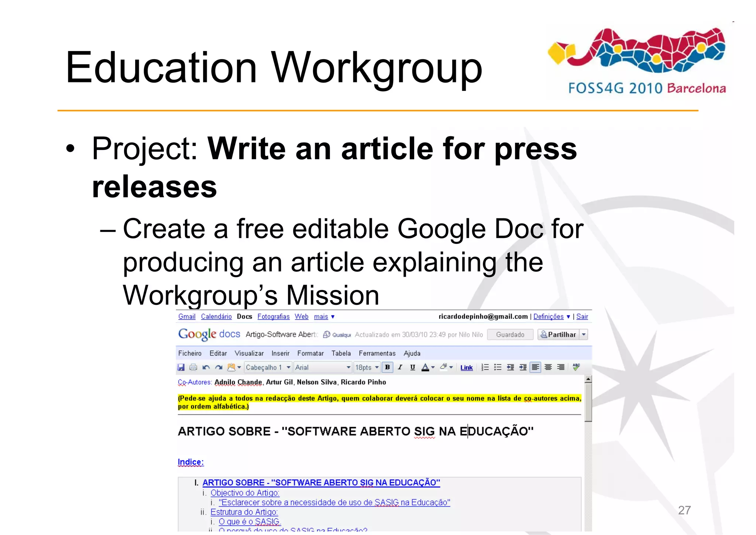This screenshot has width=756, height=535.
Task: Click the Artigo-Software Aberto document title
Action: coord(282,334)
